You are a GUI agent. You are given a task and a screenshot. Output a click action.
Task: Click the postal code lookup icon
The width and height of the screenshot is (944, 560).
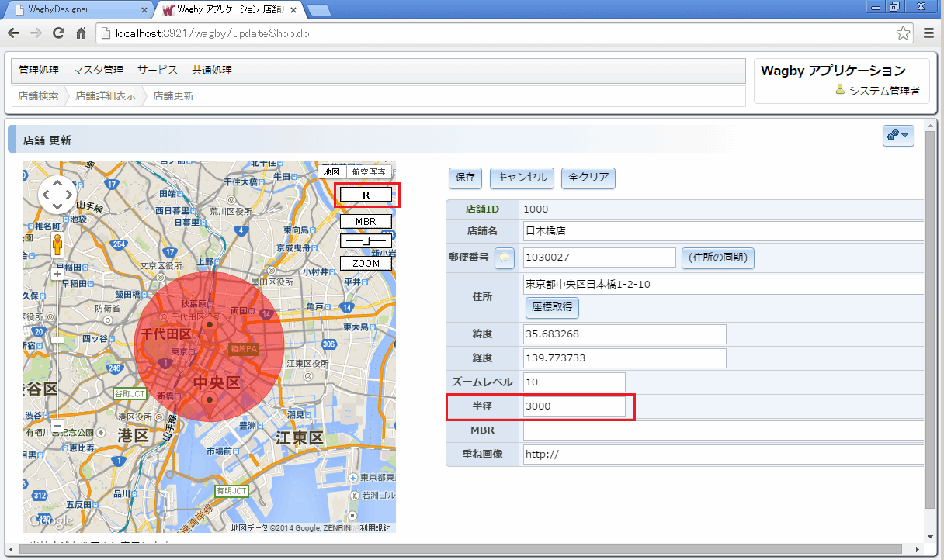pyautogui.click(x=505, y=258)
